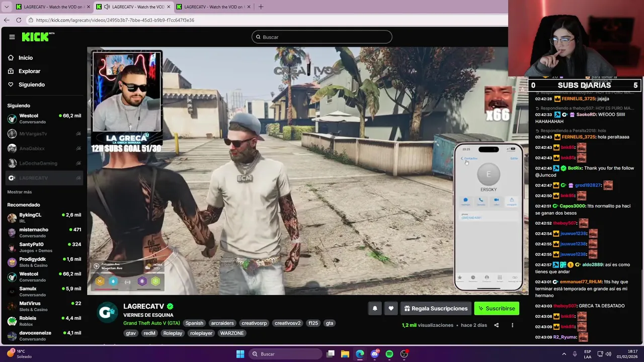The width and height of the screenshot is (644, 362).
Task: Open Prodigyddk recommended channel
Action: 44,262
